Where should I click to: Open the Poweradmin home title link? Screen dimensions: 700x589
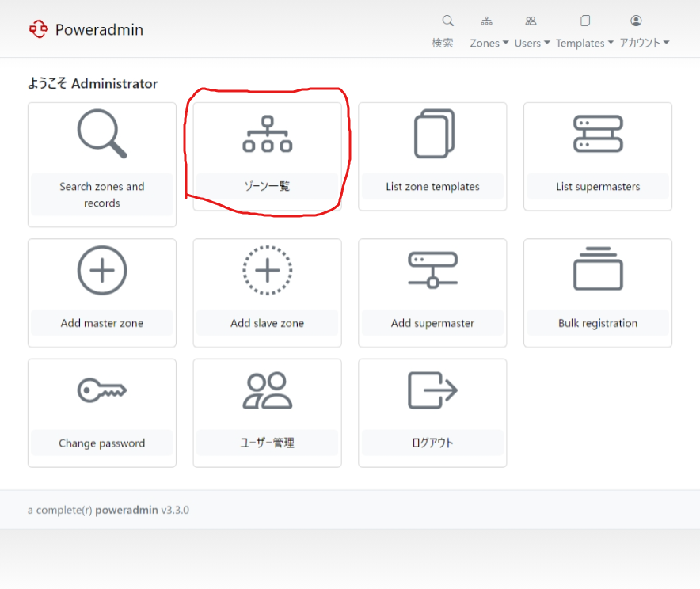tap(99, 30)
